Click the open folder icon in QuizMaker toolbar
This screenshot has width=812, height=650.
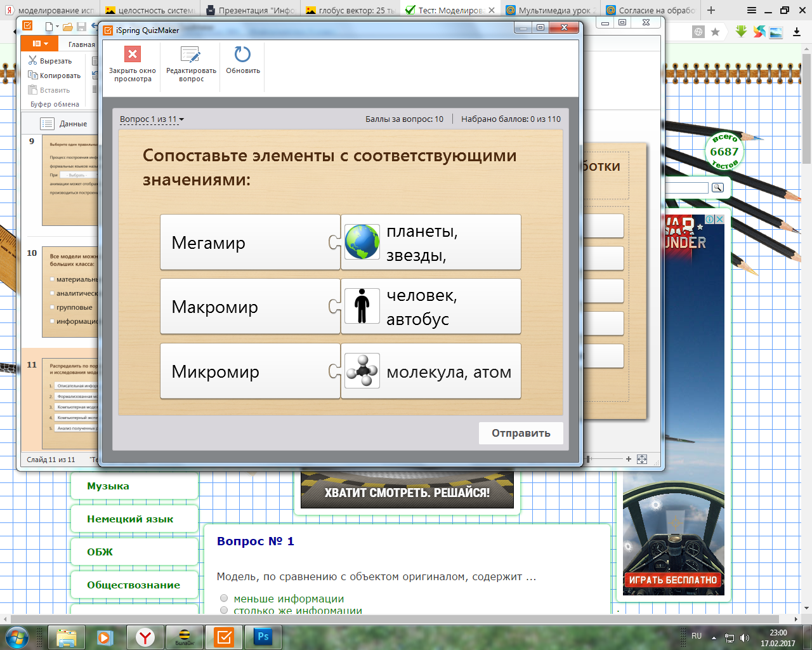[67, 27]
